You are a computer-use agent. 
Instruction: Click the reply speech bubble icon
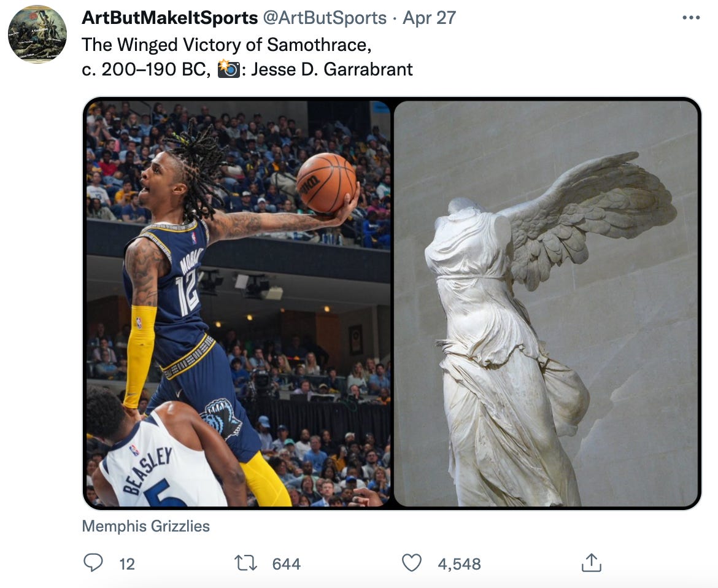(93, 563)
